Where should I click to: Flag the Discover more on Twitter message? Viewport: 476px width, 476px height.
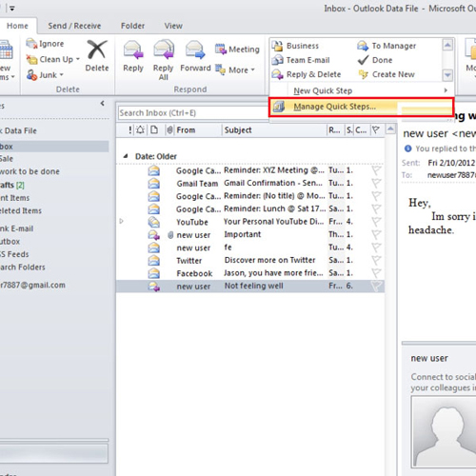376,260
